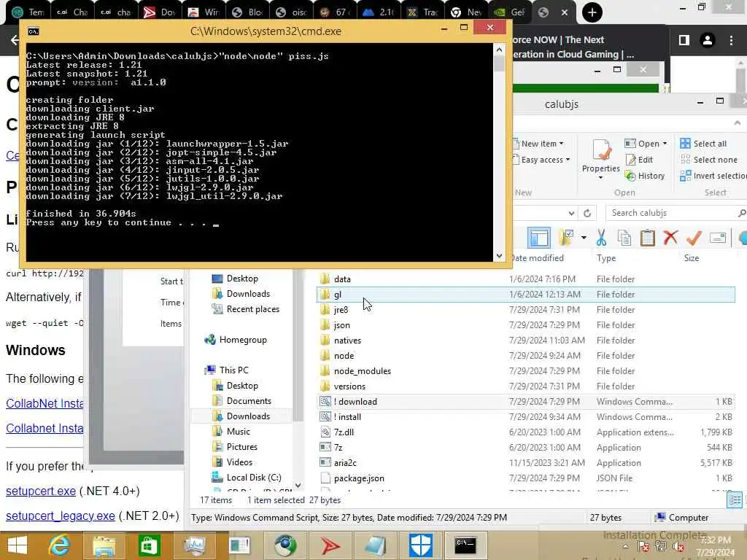
Task: Click the red X Delete toolbar icon
Action: [x=670, y=237]
